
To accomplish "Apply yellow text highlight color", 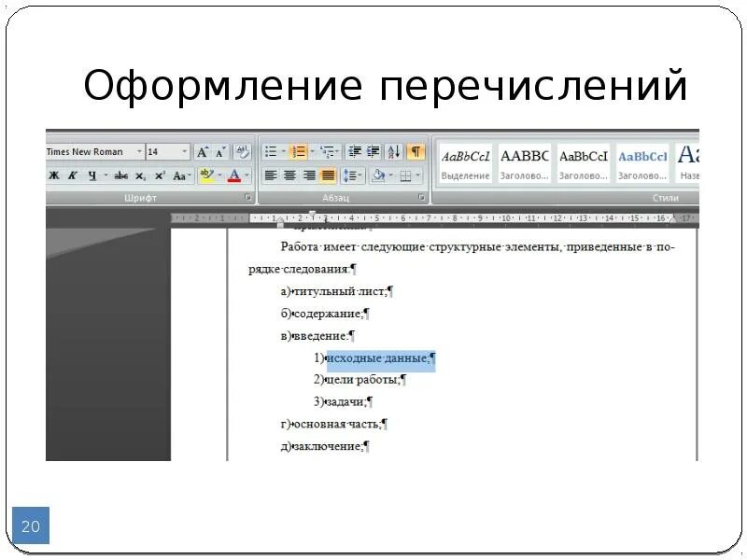I will point(206,175).
